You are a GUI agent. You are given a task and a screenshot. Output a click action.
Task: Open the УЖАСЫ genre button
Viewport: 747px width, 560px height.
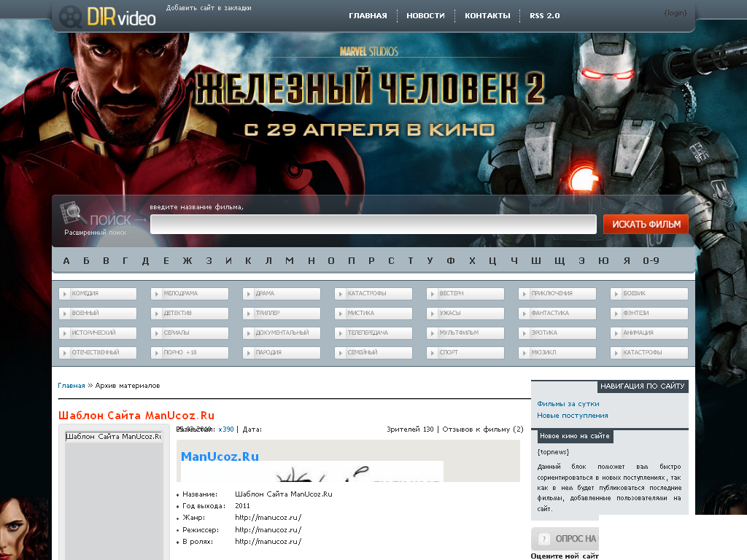[465, 314]
